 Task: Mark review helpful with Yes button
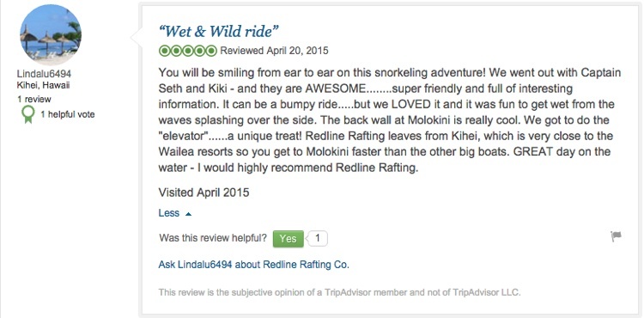[x=288, y=239]
